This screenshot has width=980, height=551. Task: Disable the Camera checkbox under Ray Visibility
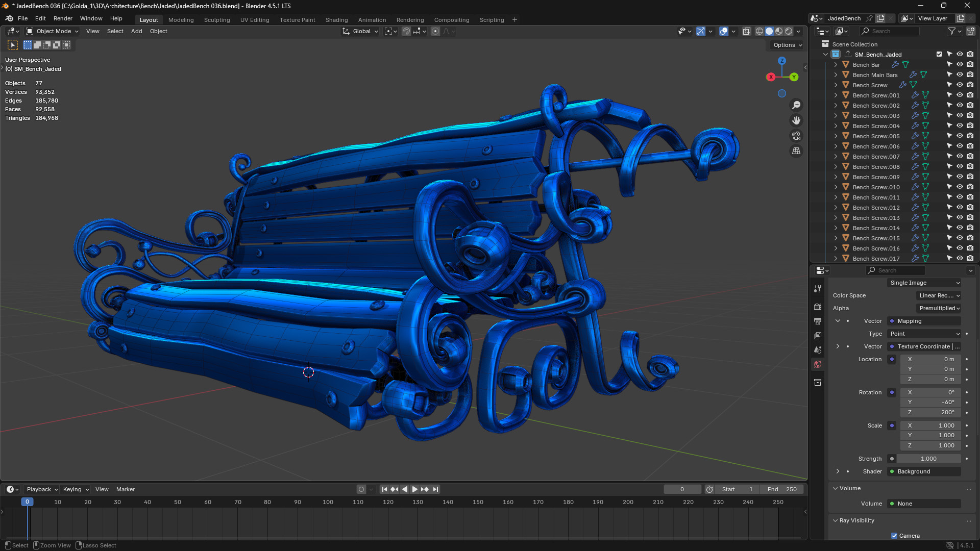pos(894,535)
